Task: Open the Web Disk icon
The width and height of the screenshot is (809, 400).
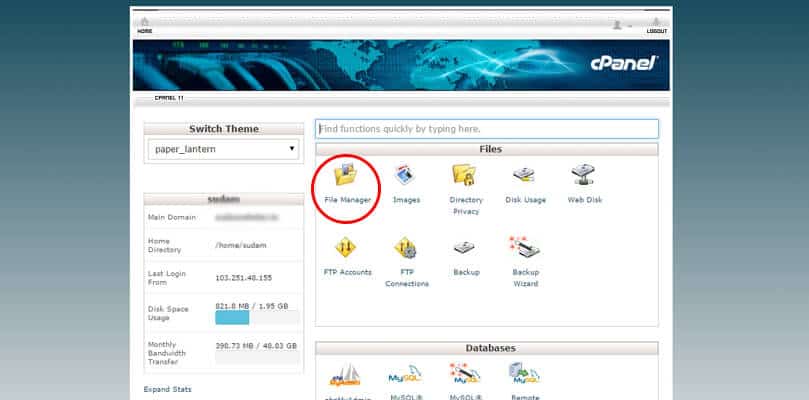Action: tap(584, 174)
